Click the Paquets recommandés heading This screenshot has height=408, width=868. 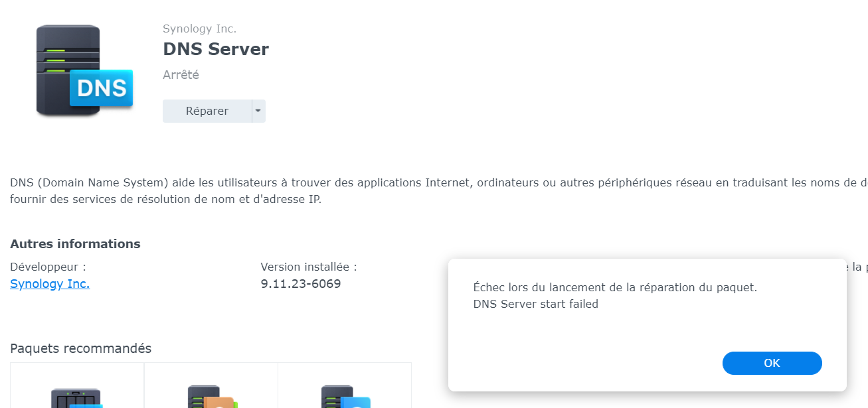click(x=81, y=348)
